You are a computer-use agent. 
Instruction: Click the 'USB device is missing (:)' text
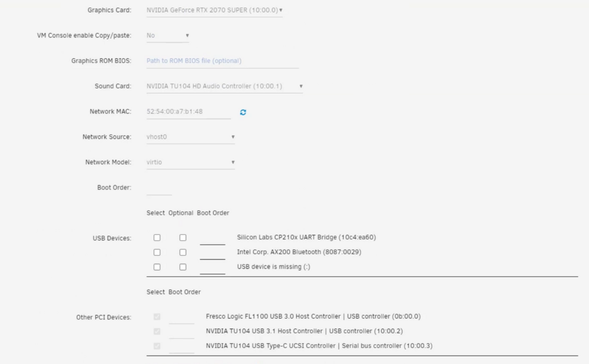273,267
